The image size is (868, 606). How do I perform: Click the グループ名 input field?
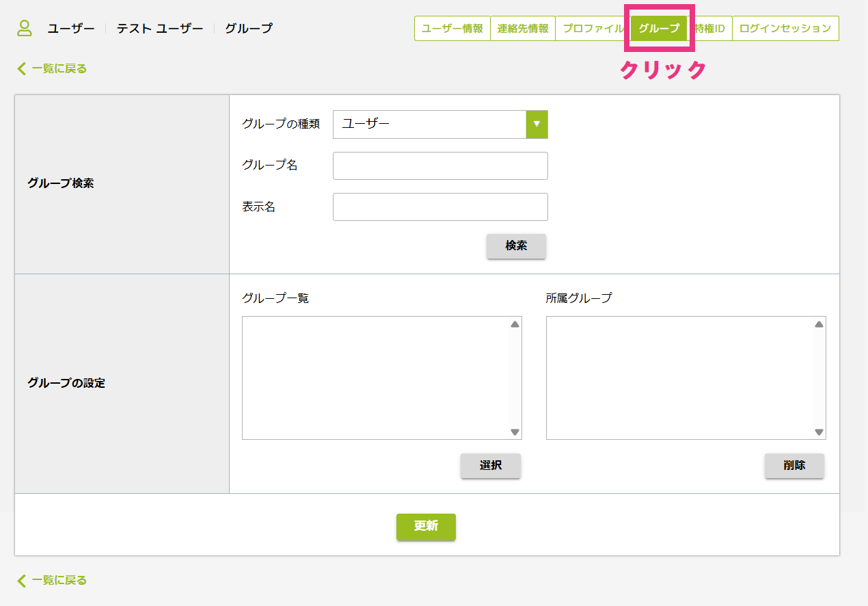440,166
